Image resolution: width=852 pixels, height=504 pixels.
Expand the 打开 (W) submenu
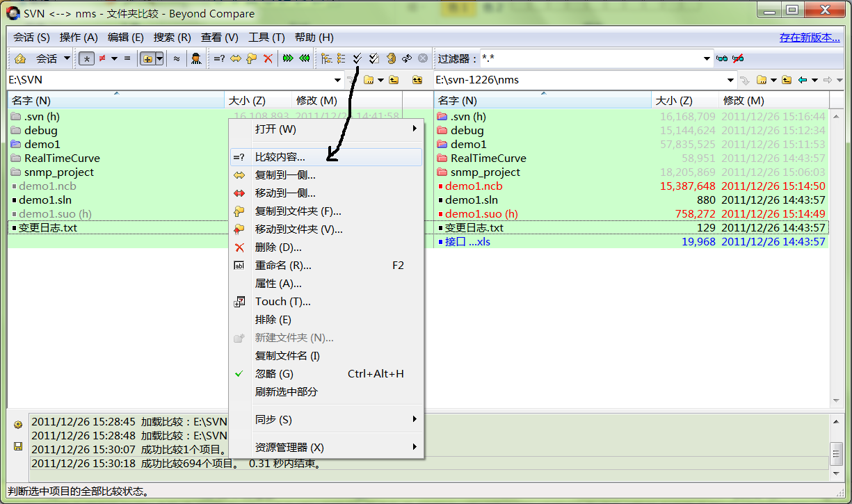point(326,129)
